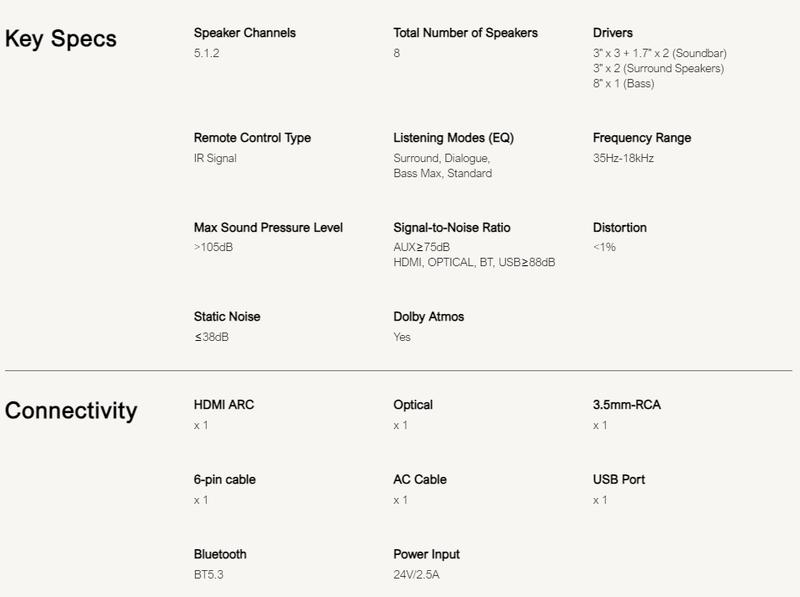Click the Drivers spec label
The image size is (800, 597).
(612, 33)
